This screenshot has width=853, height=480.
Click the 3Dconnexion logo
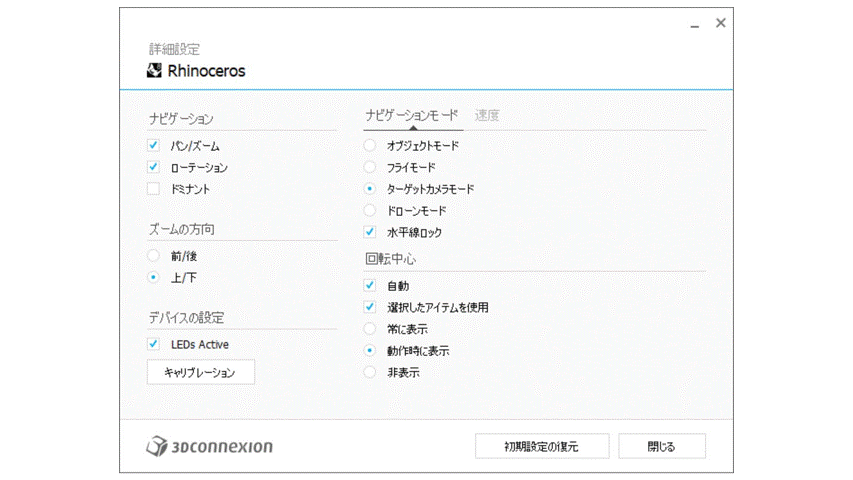(x=209, y=446)
